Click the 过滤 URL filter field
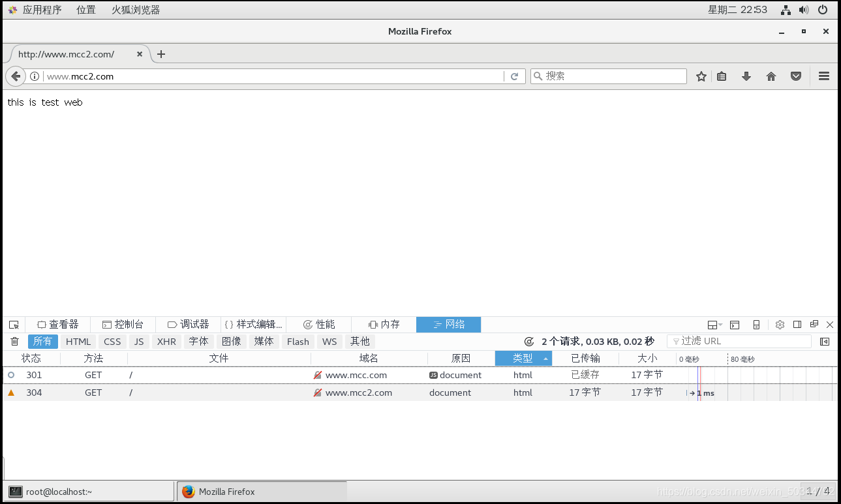This screenshot has height=504, width=841. [x=739, y=342]
